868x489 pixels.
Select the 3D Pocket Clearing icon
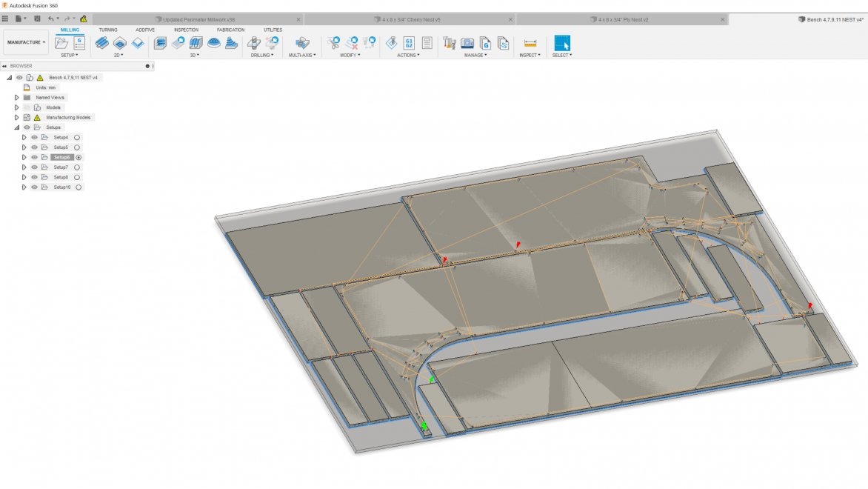pyautogui.click(x=178, y=43)
